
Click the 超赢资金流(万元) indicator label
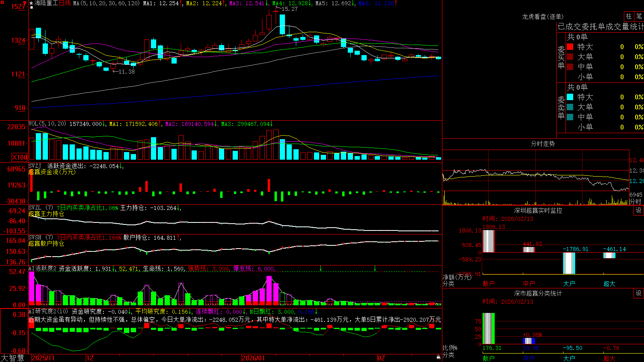click(x=52, y=172)
